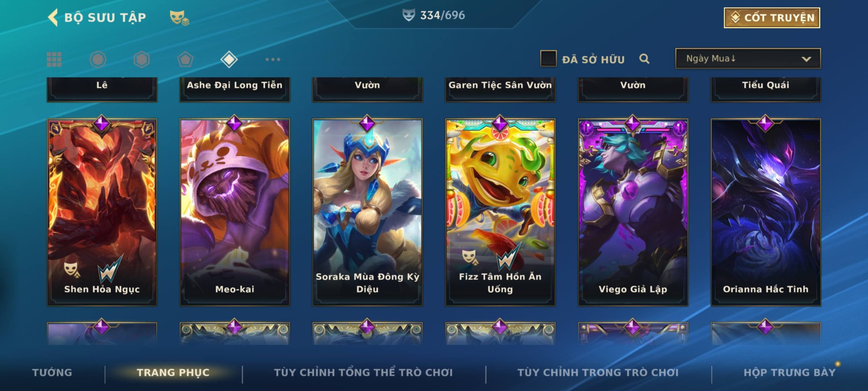Select the pentagon rarity filter icon
Viewport: 868px width, 391px height.
pos(185,59)
